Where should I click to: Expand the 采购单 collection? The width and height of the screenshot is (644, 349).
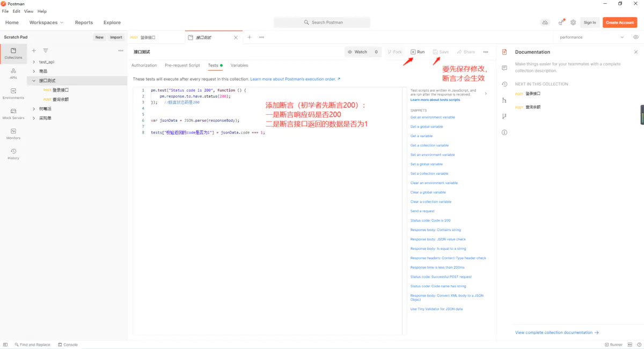point(34,118)
